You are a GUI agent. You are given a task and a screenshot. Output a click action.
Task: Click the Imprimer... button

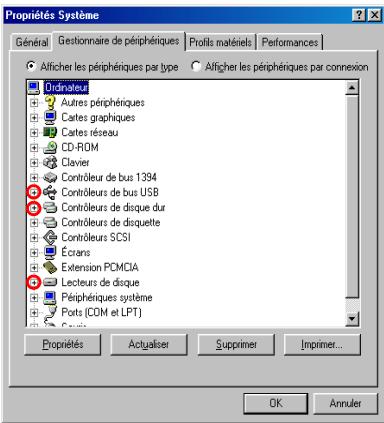point(322,344)
